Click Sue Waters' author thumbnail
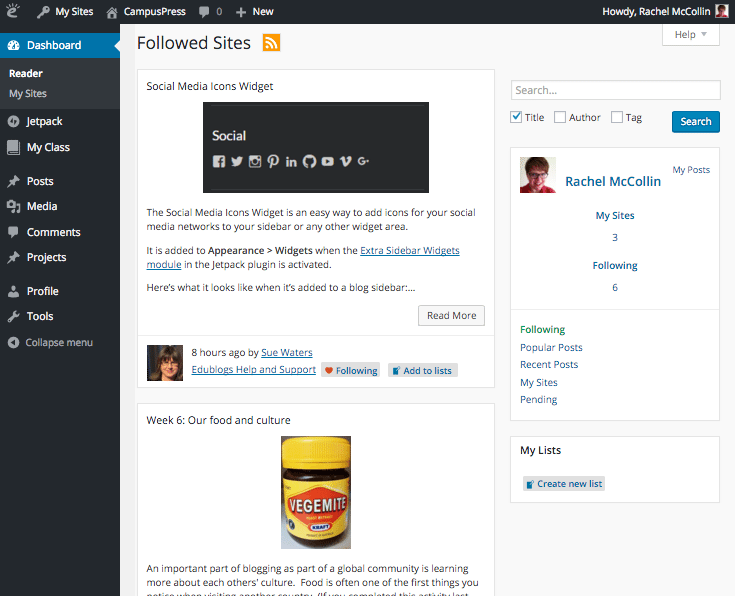Image resolution: width=735 pixels, height=596 pixels. (165, 363)
